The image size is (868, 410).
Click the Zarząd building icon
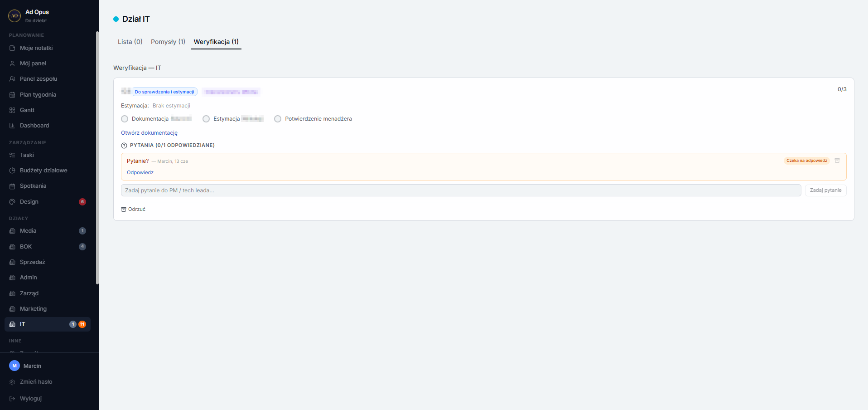coord(12,293)
